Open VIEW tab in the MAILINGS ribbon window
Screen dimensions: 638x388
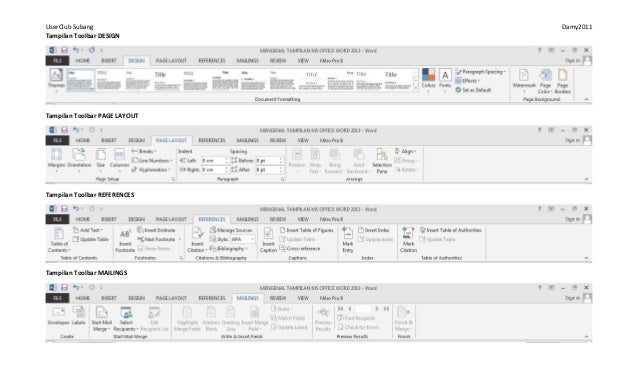click(303, 298)
